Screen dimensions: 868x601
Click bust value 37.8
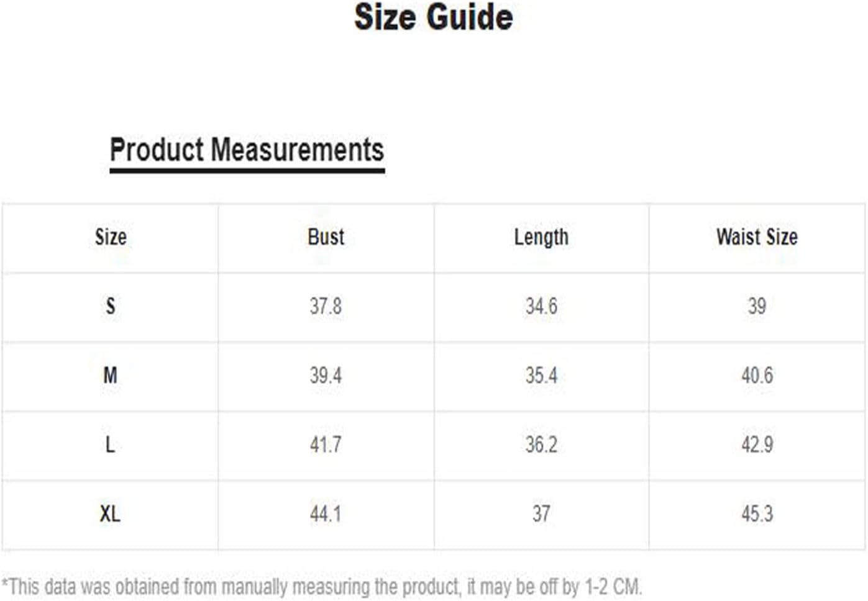tap(326, 306)
